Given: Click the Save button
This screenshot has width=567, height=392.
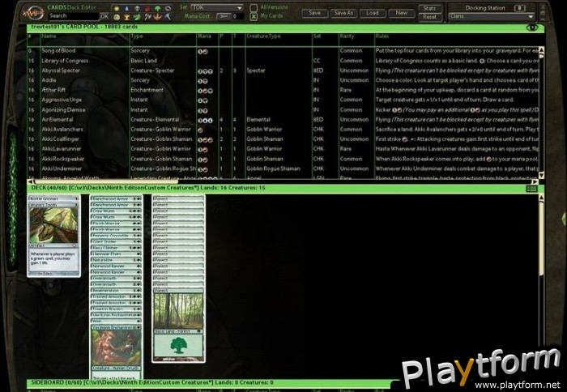Looking at the screenshot, I should click(314, 13).
